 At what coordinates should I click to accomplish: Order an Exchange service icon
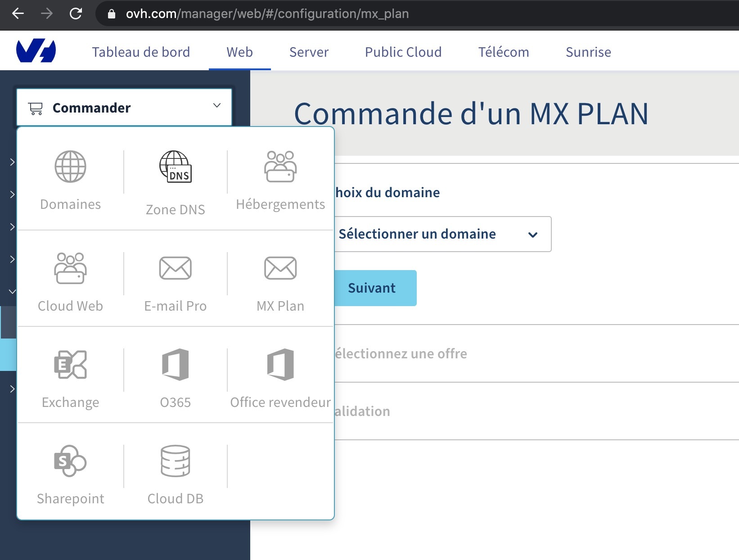coord(70,365)
